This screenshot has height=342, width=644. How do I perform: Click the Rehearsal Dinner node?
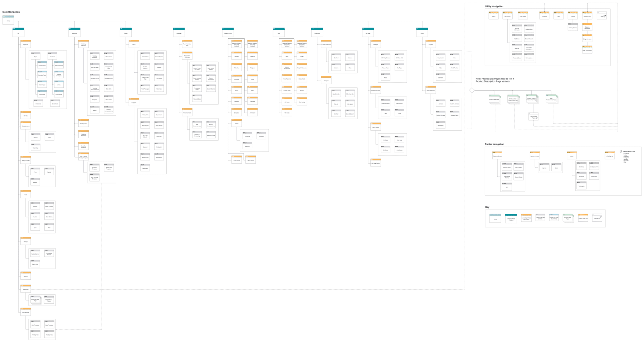pyautogui.click(x=95, y=77)
